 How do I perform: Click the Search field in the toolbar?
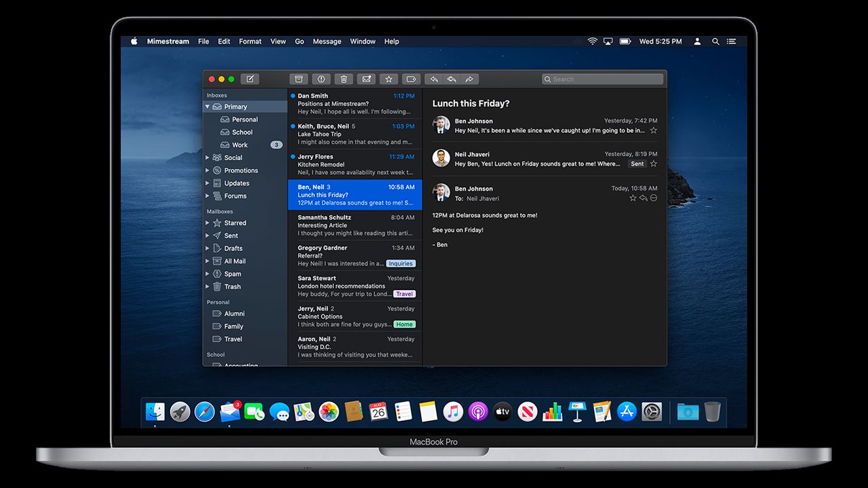point(602,79)
